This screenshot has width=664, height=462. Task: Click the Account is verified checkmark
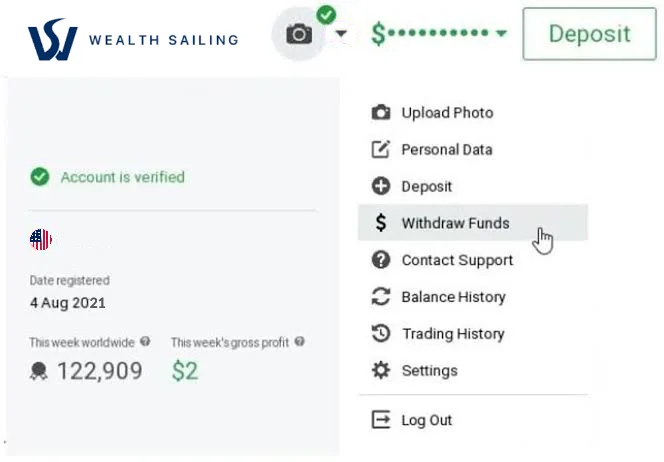(x=40, y=177)
